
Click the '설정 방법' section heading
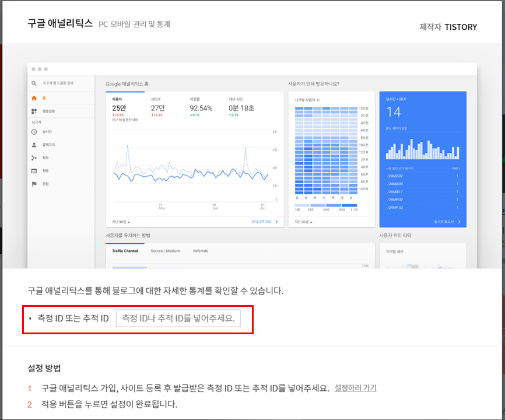coord(44,368)
